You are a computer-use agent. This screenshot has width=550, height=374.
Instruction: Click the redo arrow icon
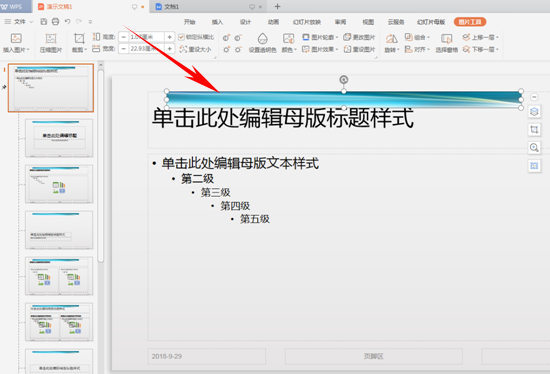click(79, 22)
